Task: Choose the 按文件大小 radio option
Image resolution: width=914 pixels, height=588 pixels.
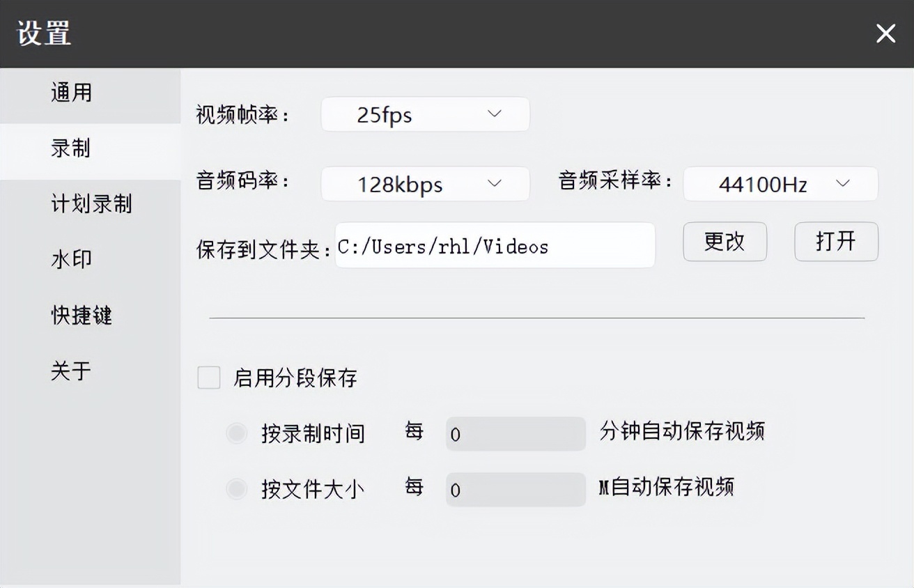Action: tap(237, 490)
